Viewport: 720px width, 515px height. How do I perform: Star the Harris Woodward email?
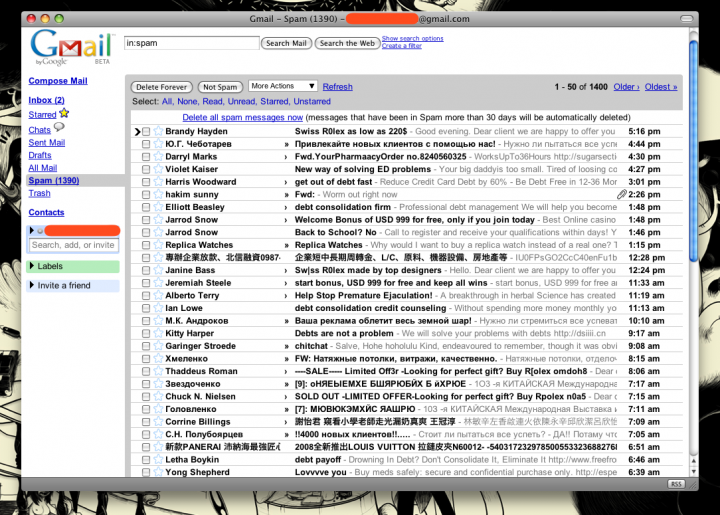158,182
